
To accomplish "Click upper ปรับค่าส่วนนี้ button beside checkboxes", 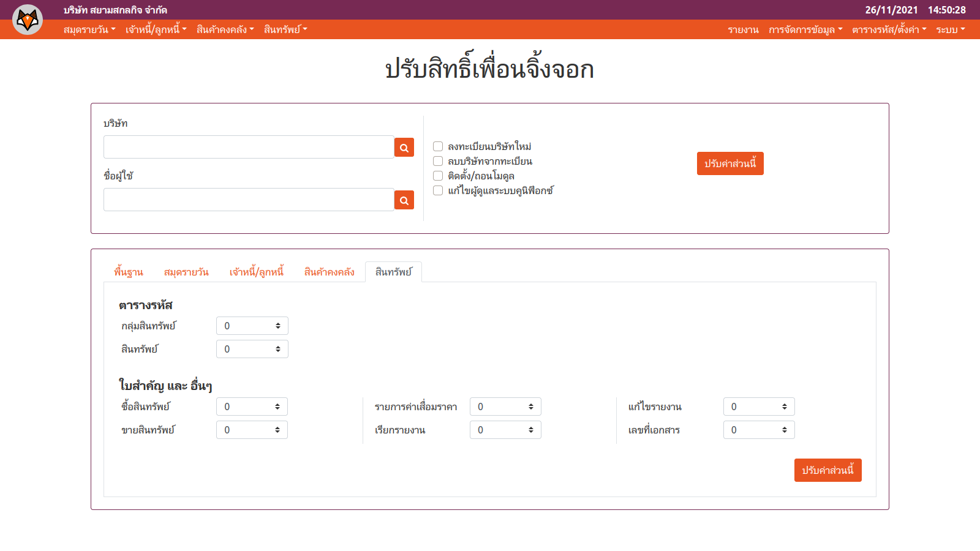I will [730, 163].
